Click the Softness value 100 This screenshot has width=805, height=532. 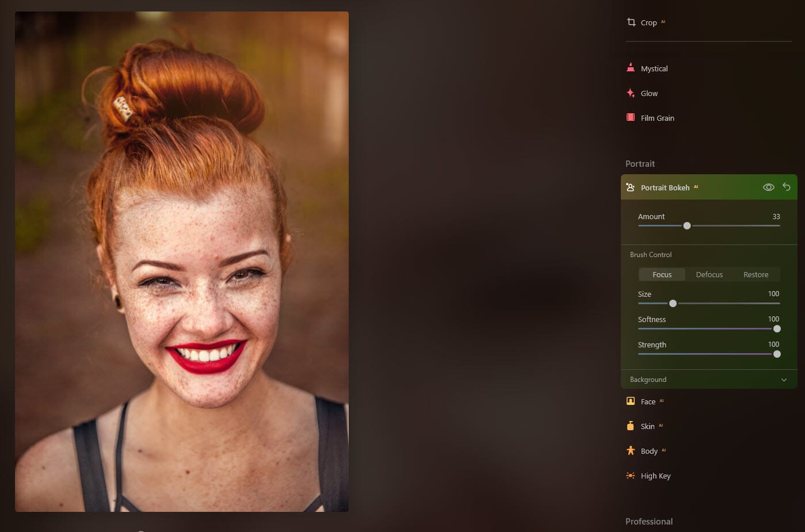(773, 319)
